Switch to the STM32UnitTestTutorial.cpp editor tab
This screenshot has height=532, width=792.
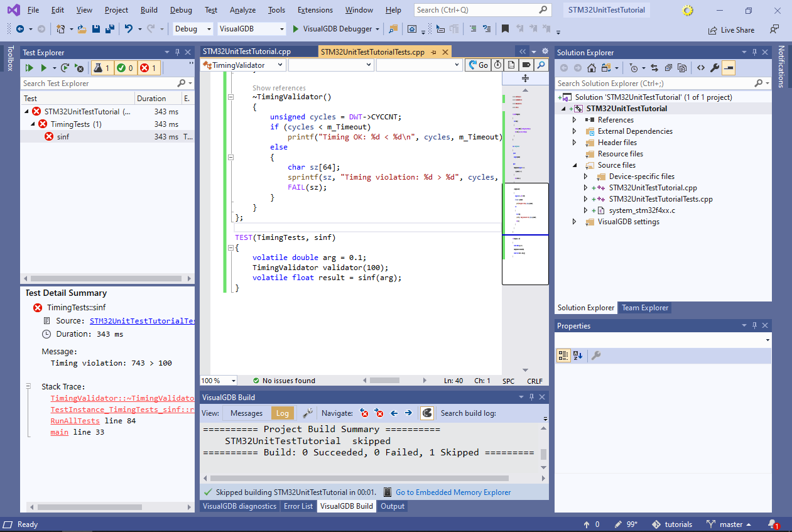pos(247,52)
